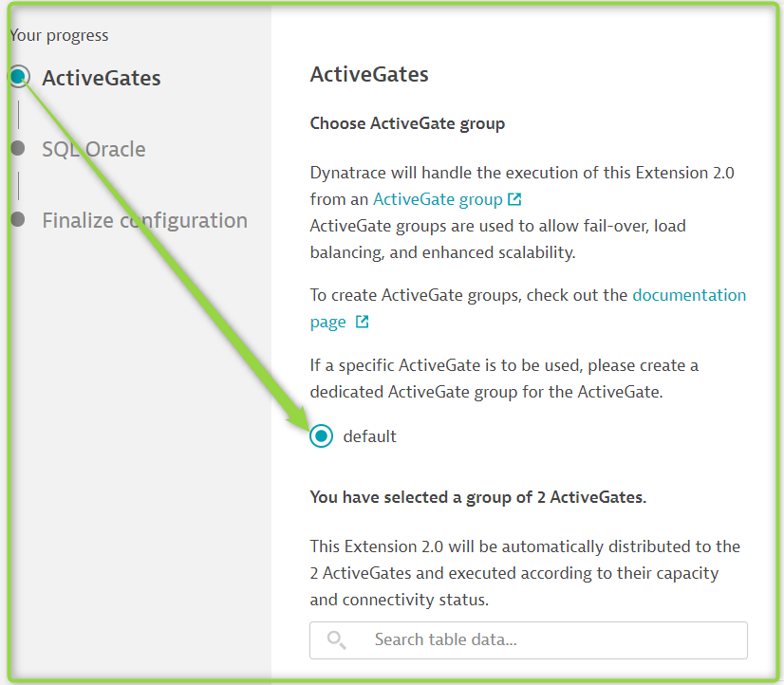784x685 pixels.
Task: Click connector line above Finalize configuration step
Action: (x=18, y=185)
